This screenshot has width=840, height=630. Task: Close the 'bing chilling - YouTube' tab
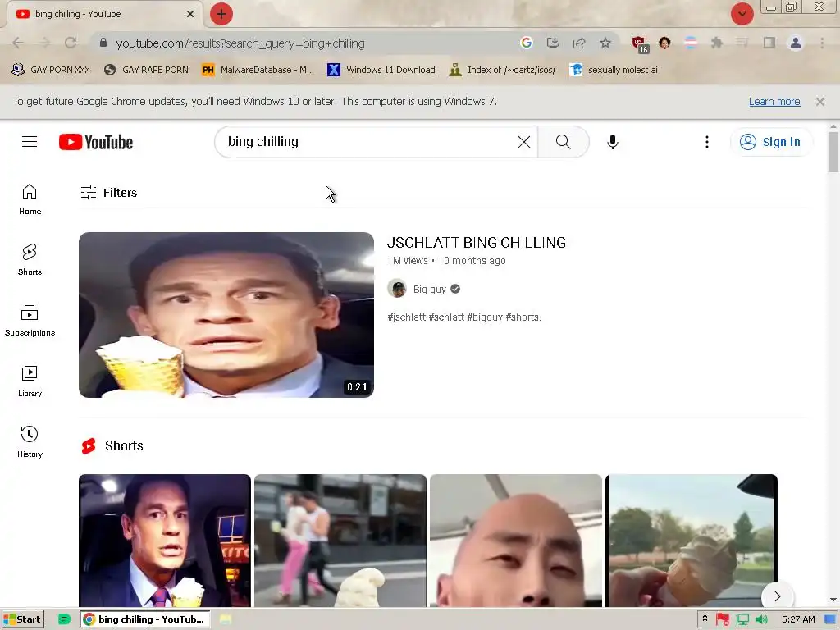coord(190,14)
